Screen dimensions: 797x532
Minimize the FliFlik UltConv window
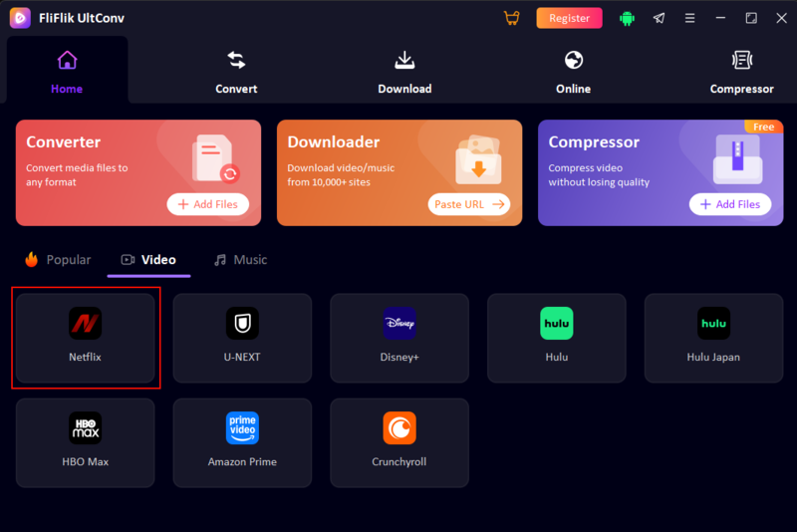(x=720, y=18)
